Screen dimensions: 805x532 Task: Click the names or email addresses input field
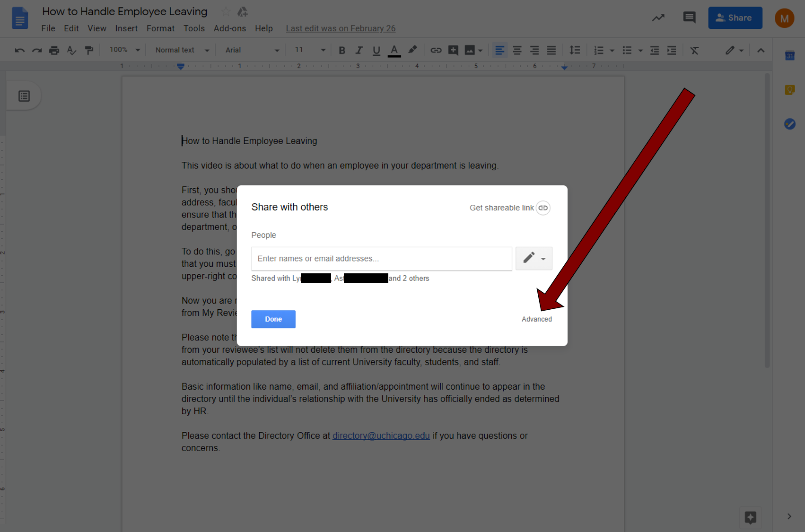[x=381, y=258]
